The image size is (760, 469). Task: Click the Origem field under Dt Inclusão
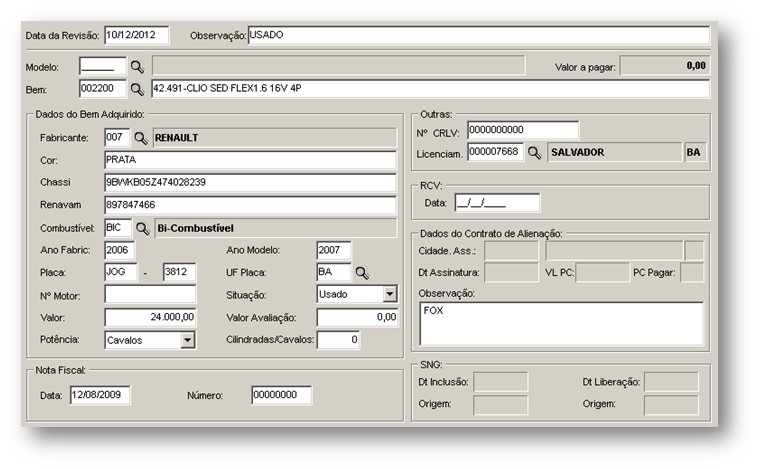click(x=501, y=405)
